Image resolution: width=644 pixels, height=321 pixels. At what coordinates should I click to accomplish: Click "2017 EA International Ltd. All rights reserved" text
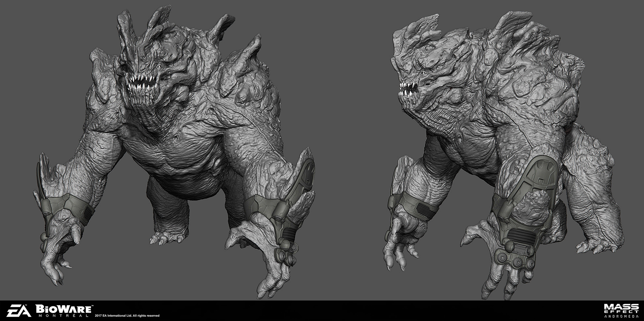127,316
